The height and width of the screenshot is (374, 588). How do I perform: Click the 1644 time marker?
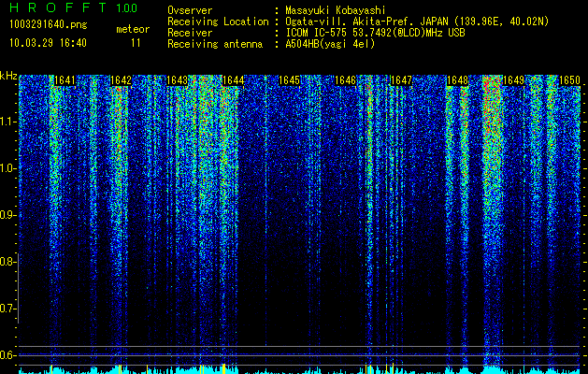(x=234, y=80)
